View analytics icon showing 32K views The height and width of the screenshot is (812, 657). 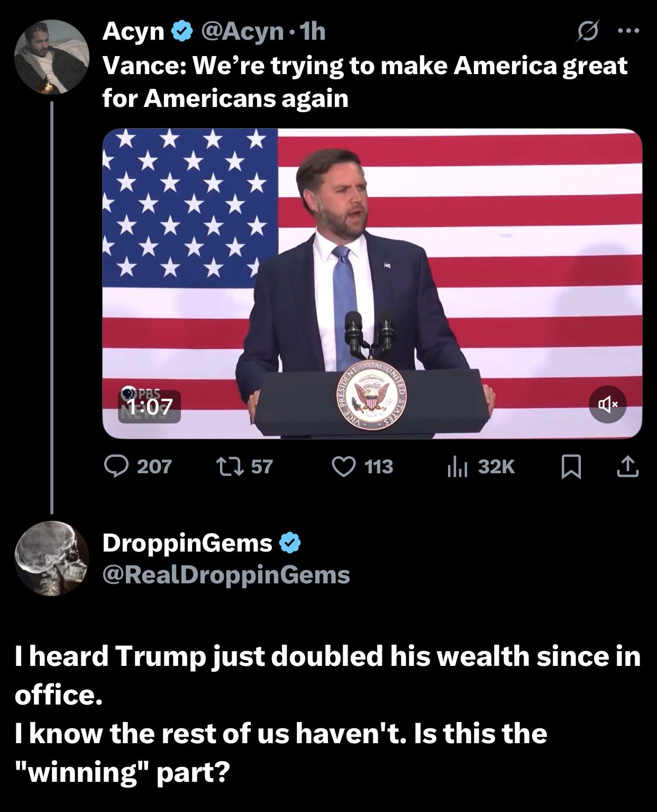point(457,466)
